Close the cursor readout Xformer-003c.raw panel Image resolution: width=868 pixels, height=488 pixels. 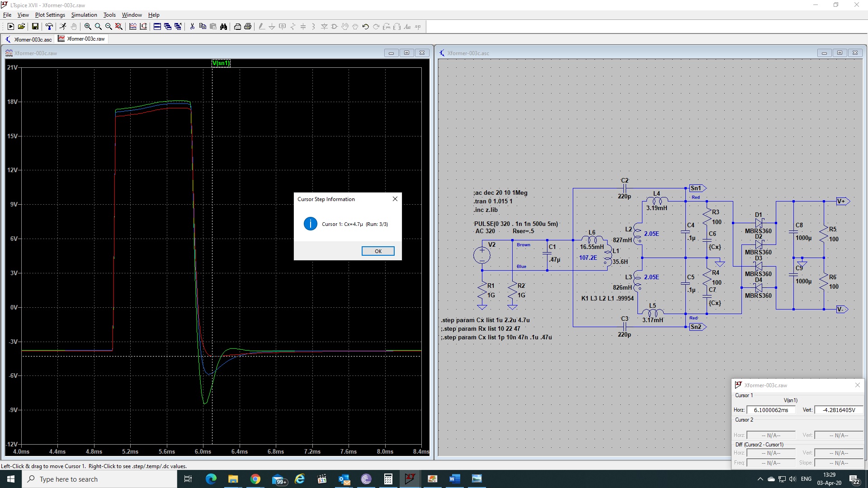[x=858, y=385]
